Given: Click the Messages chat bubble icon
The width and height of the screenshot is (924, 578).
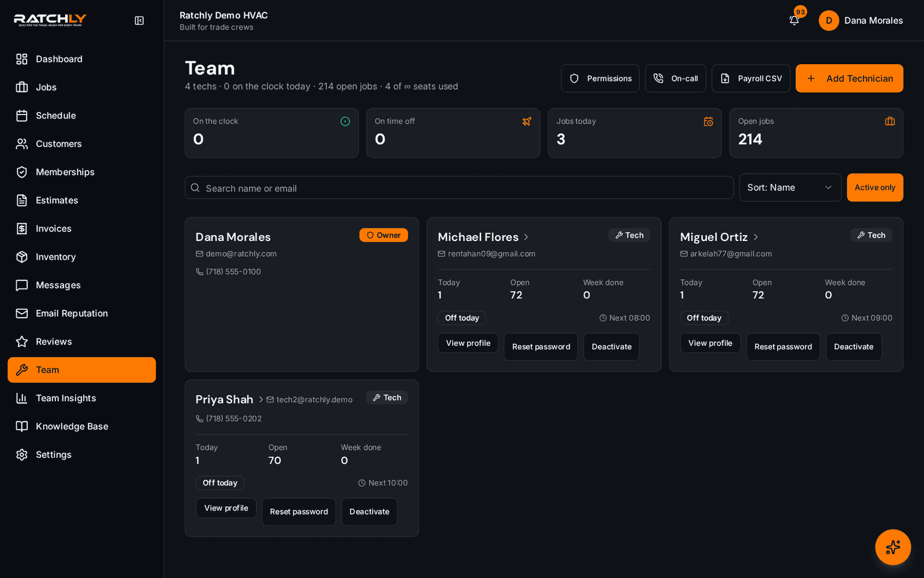Looking at the screenshot, I should click(22, 285).
